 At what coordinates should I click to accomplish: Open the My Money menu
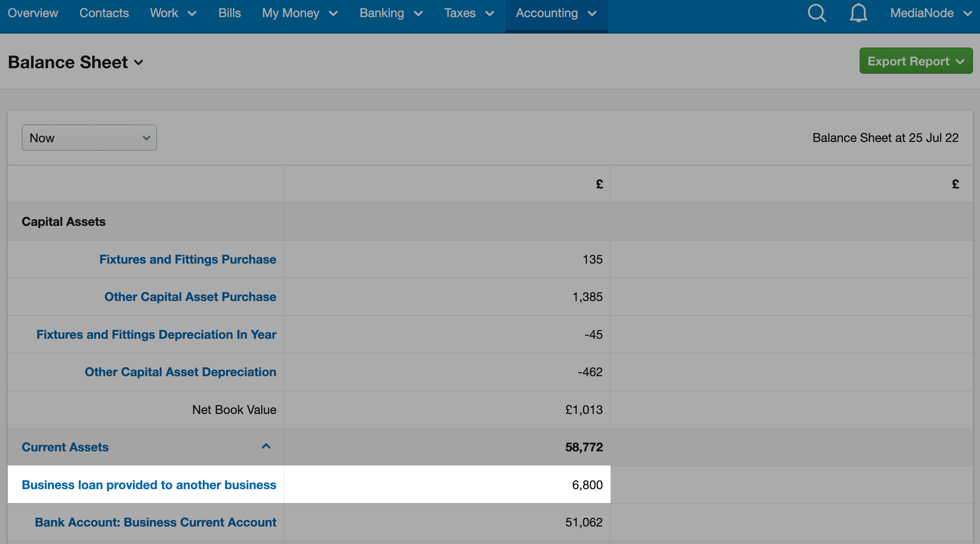coord(300,13)
